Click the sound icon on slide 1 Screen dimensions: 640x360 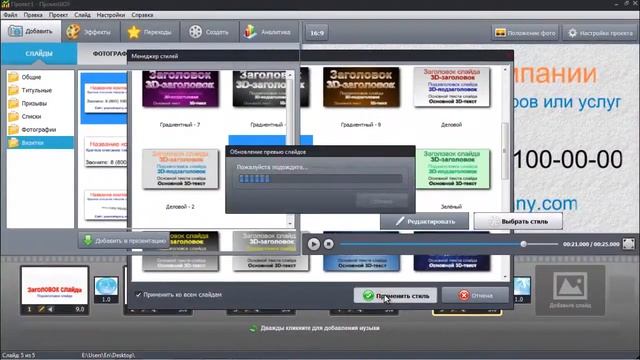[50, 309]
